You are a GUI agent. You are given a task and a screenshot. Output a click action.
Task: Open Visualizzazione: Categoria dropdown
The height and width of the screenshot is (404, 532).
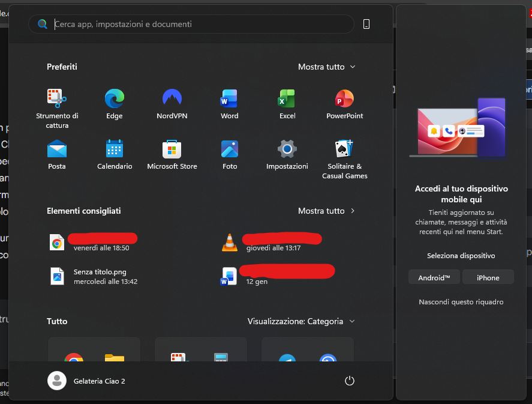(x=301, y=321)
